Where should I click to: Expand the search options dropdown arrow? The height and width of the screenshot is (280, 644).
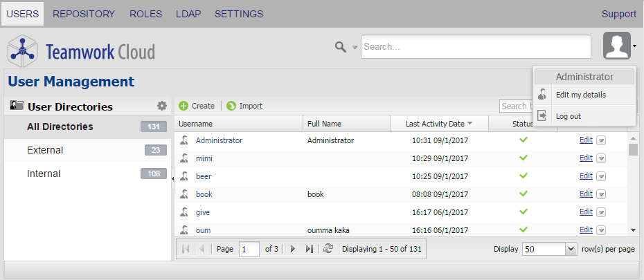point(355,48)
